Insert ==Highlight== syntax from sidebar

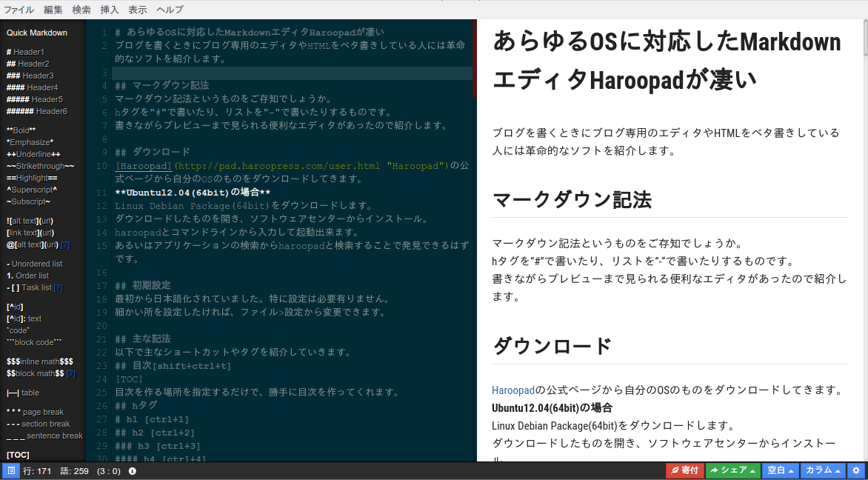tap(32, 179)
